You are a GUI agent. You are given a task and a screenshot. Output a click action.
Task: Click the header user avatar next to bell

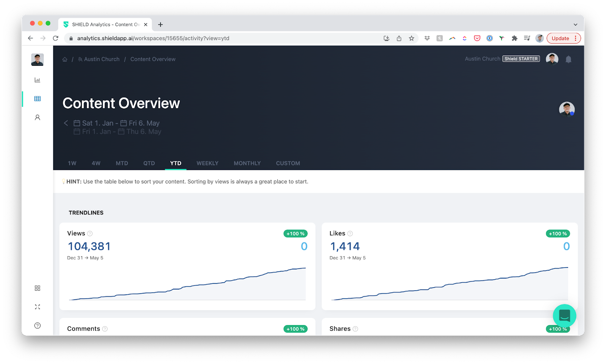pos(552,59)
